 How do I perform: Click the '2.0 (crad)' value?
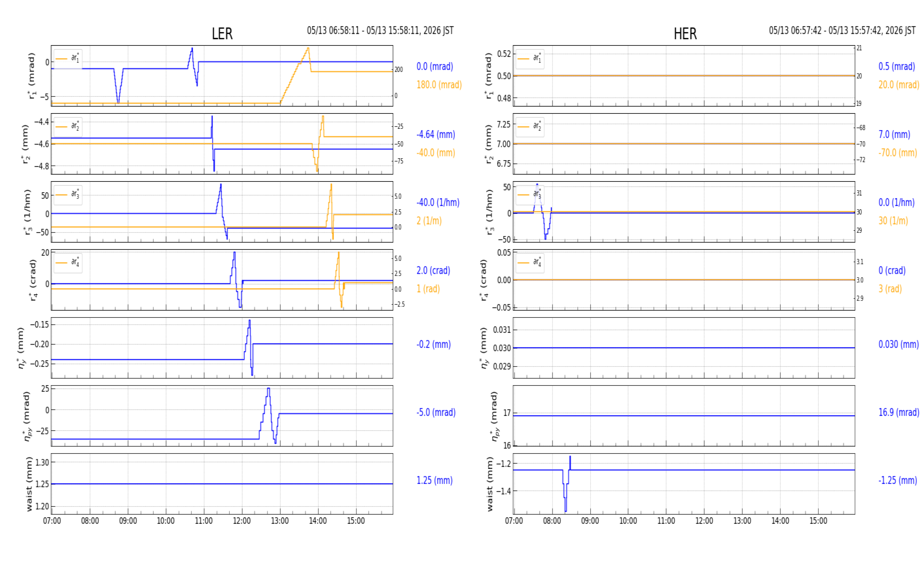[x=433, y=271]
